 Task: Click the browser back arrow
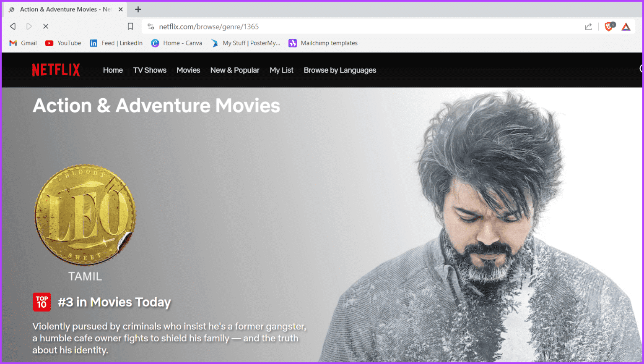13,26
